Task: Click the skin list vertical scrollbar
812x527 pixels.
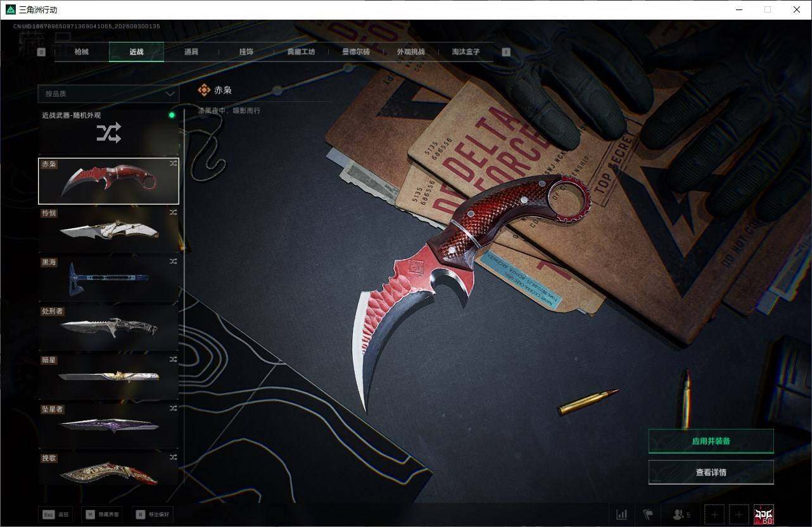Action: click(184, 296)
